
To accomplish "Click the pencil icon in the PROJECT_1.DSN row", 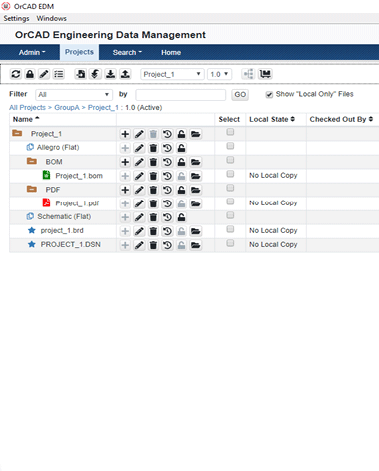I will pyautogui.click(x=139, y=245).
